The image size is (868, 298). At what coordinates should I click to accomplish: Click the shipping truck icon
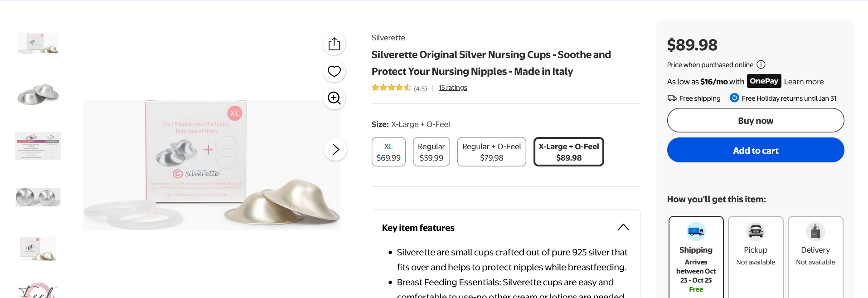click(696, 231)
